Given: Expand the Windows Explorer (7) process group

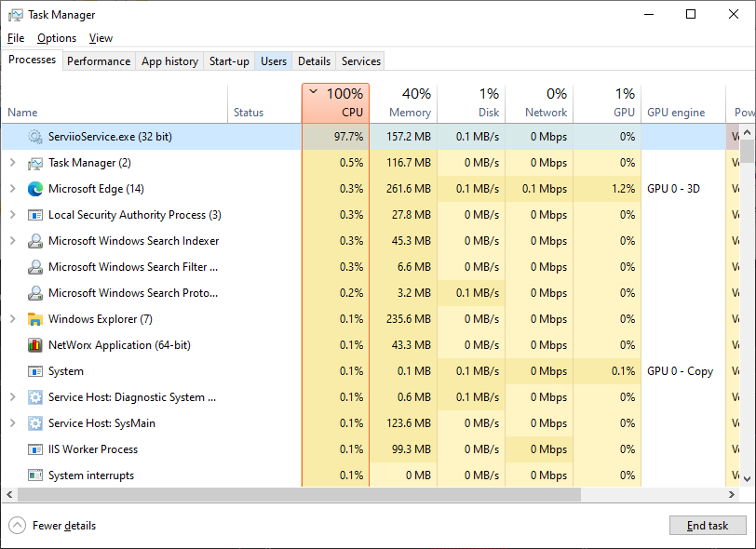Looking at the screenshot, I should click(12, 319).
